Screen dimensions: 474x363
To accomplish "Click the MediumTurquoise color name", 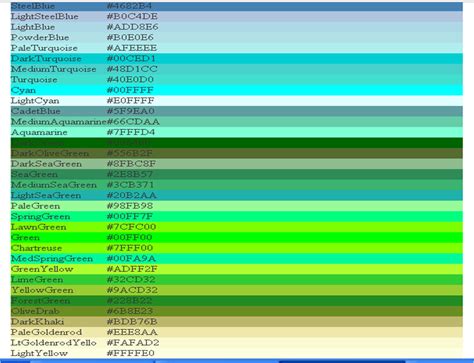I will pyautogui.click(x=53, y=69).
